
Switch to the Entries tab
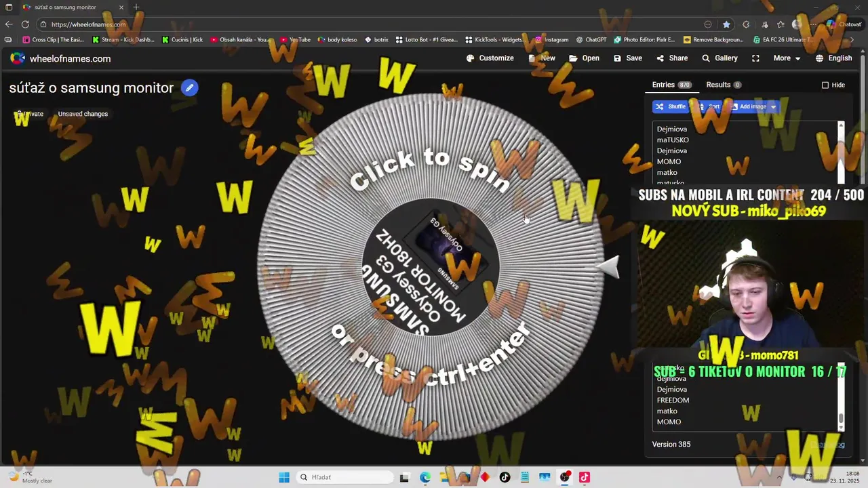pyautogui.click(x=671, y=85)
